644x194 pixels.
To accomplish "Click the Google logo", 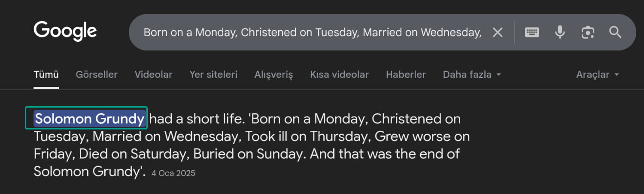I will (65, 31).
